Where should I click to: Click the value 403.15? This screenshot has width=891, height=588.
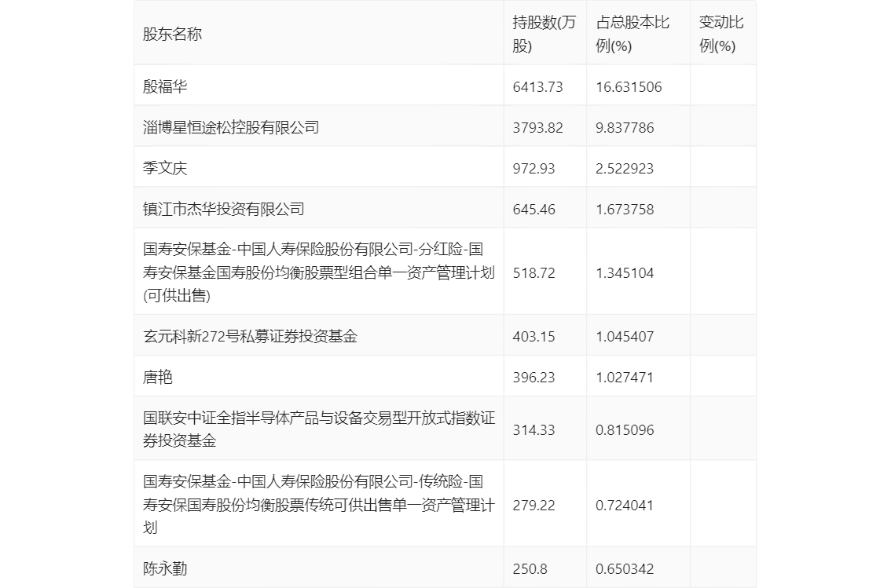(533, 337)
